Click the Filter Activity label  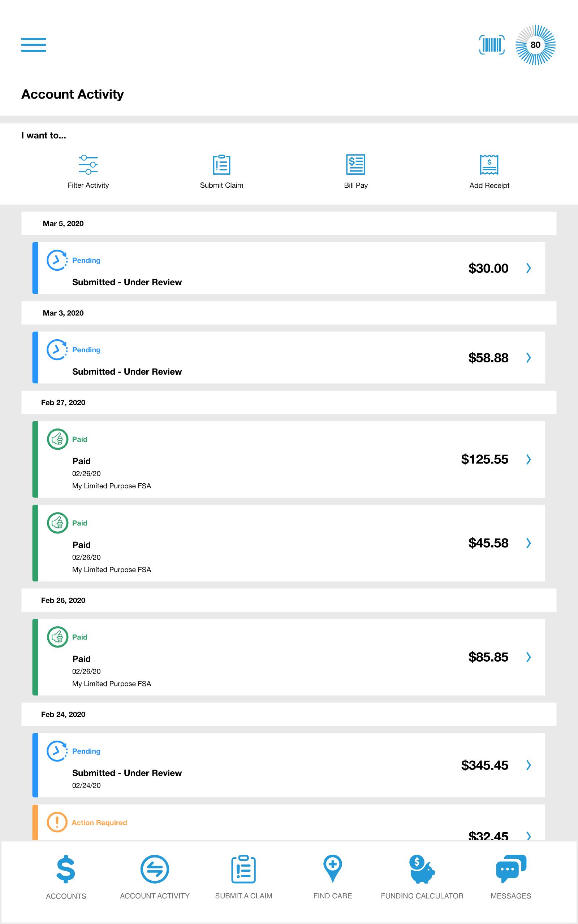[88, 185]
